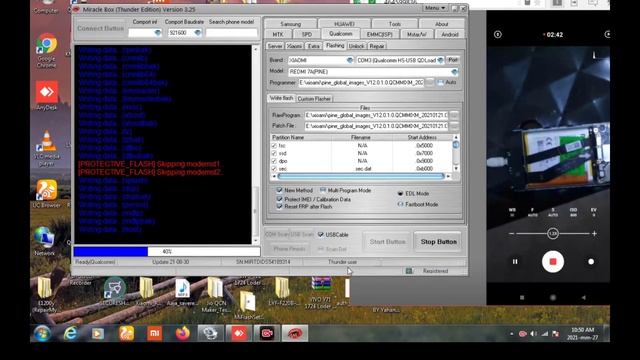The image size is (640, 360).
Task: Switch to the Custom Flasher tab
Action: coord(314,99)
